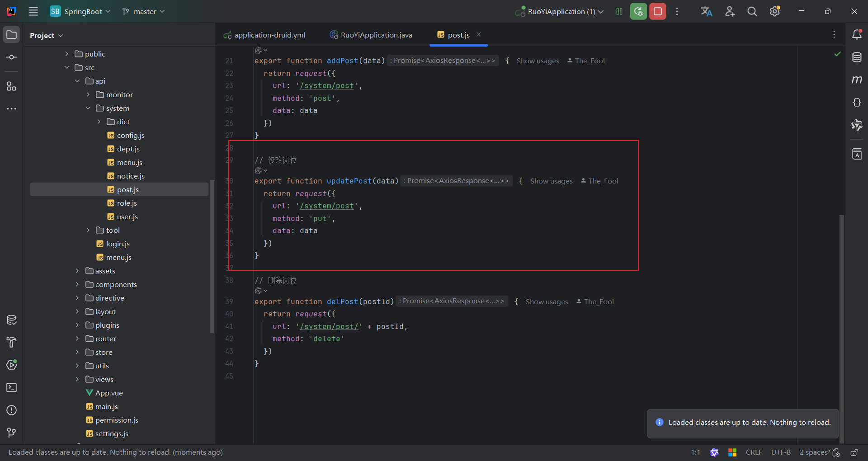Open the Commit tool window

(12, 57)
